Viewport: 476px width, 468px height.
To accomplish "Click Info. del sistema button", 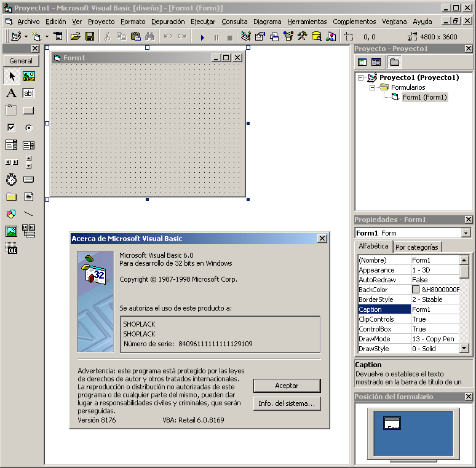I will point(287,403).
